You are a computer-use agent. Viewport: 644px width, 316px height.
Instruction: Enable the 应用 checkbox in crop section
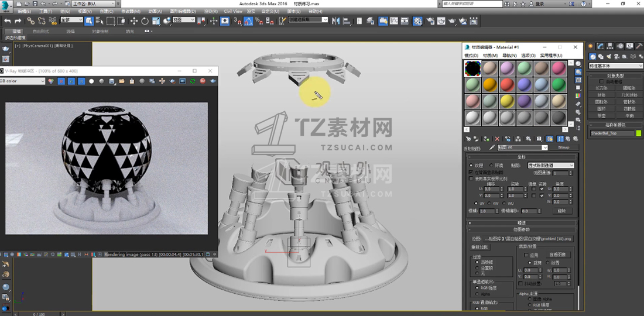pos(527,255)
